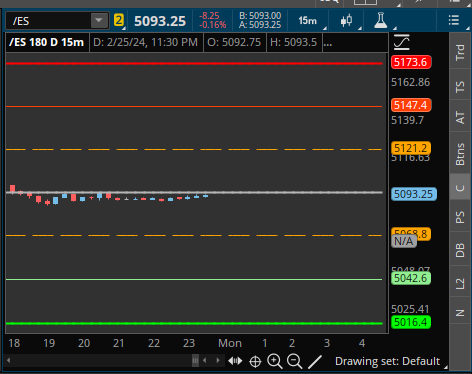Click the O: 5092.75 open value
This screenshot has width=472, height=374.
[234, 42]
